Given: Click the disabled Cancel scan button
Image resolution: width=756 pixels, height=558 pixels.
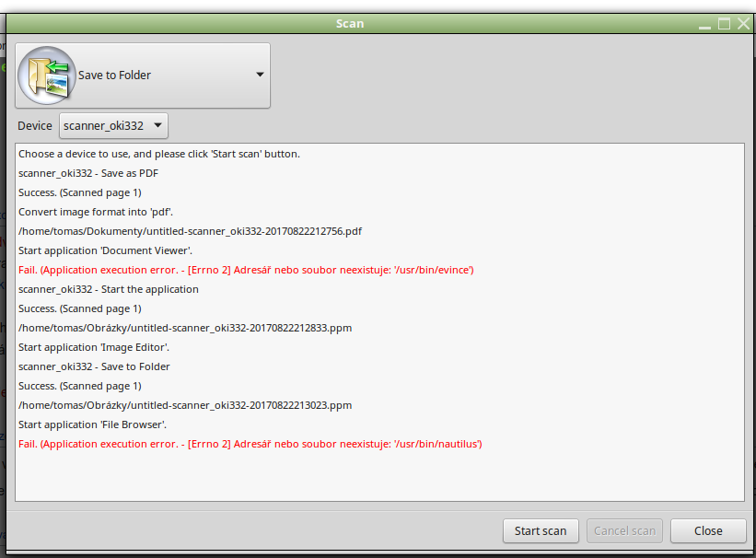Looking at the screenshot, I should 624,531.
